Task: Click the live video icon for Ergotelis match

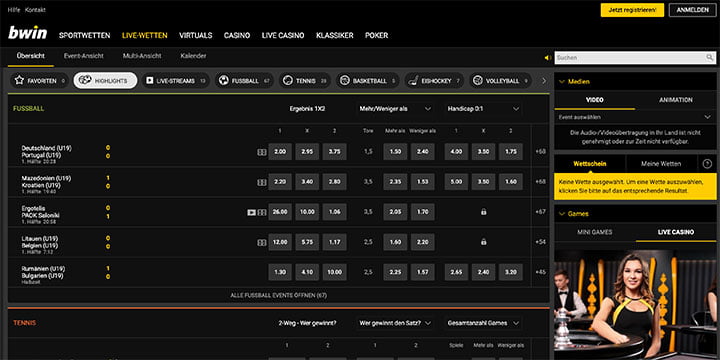Action: (x=251, y=212)
